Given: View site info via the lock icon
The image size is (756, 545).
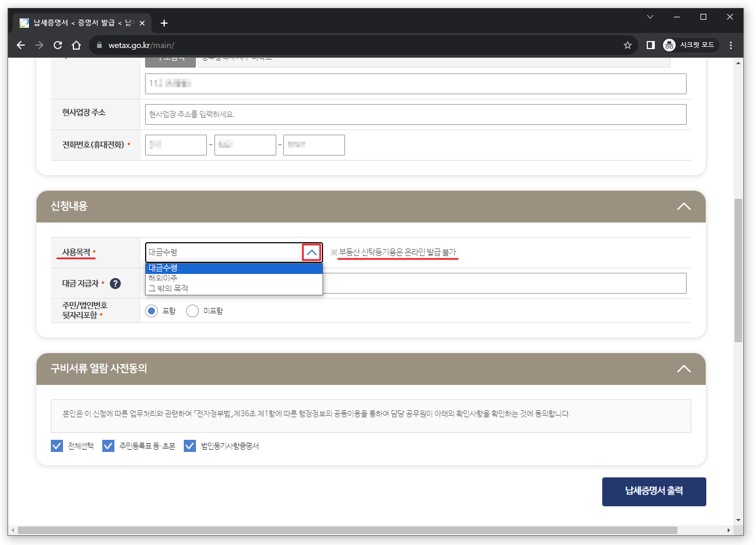Looking at the screenshot, I should tap(99, 45).
